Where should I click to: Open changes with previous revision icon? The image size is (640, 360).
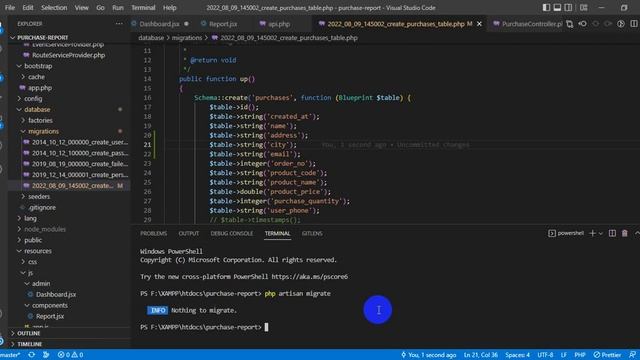tap(583, 24)
